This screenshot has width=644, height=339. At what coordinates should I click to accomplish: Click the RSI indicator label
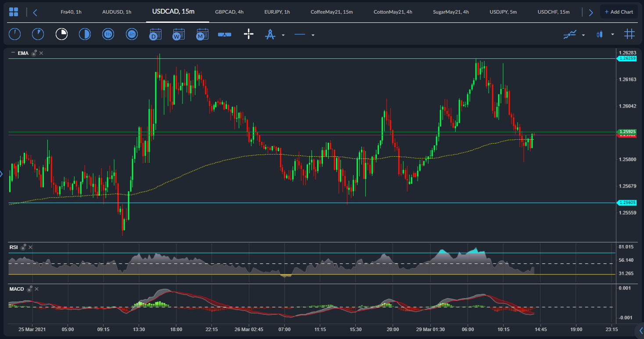tap(14, 247)
